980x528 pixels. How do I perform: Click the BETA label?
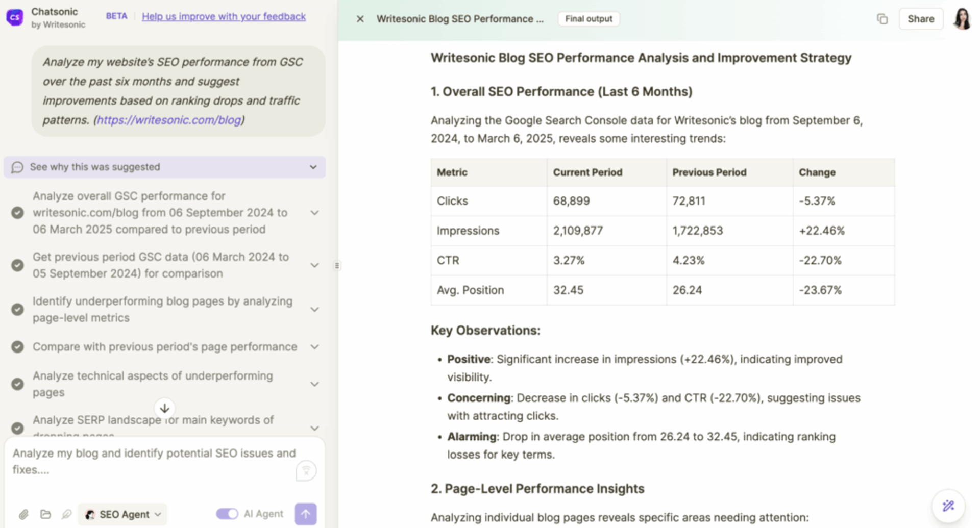click(x=116, y=16)
